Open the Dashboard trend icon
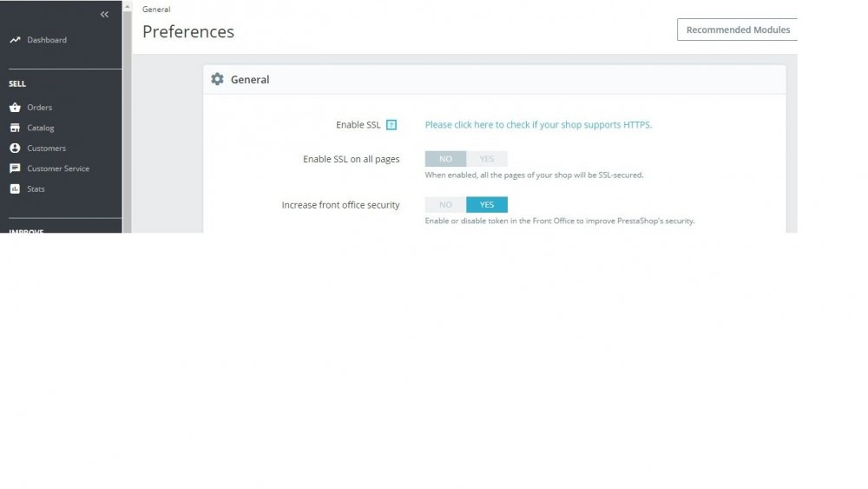Screen dimensions: 868x489 coord(15,40)
